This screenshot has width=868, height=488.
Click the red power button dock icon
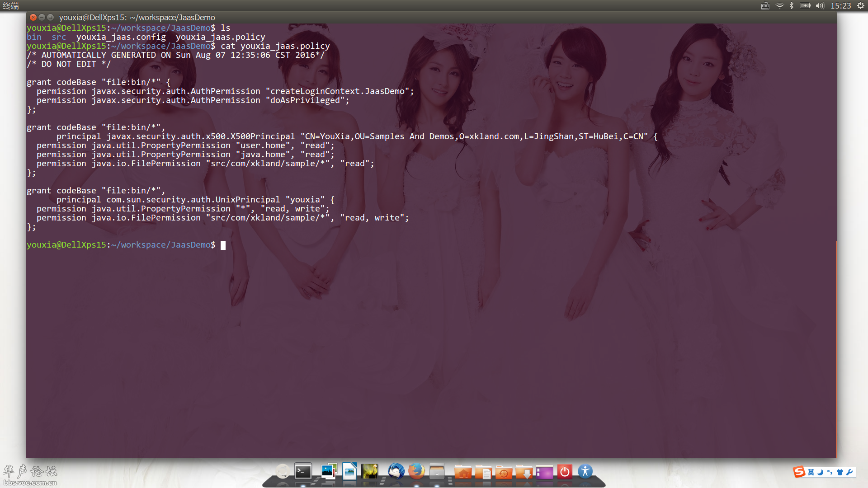[565, 472]
